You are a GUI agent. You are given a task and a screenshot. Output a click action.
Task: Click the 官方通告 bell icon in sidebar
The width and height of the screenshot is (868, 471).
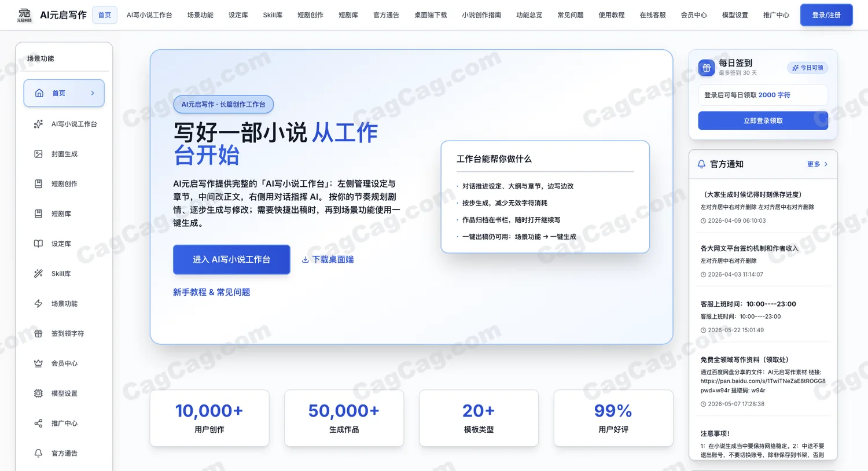[x=38, y=453]
